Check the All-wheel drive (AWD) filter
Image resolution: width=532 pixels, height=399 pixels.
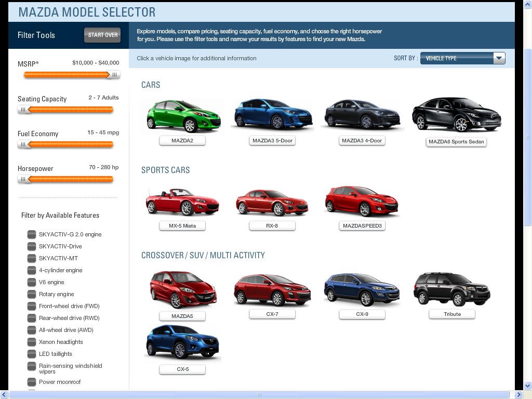pyautogui.click(x=32, y=330)
